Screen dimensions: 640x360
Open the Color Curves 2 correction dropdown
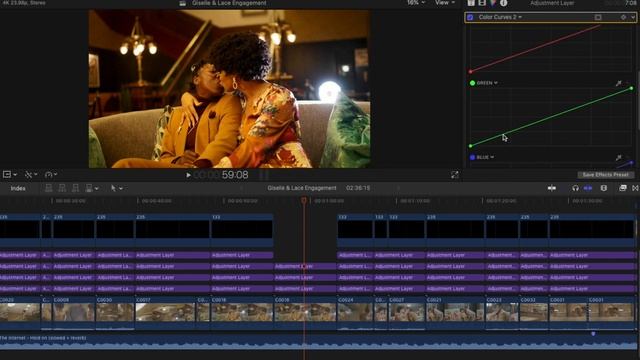500,17
